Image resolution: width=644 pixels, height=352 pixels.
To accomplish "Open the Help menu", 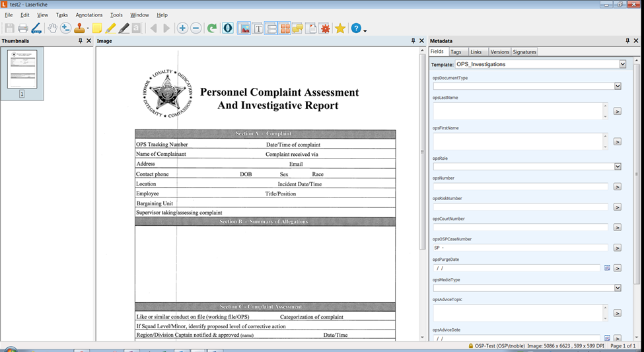I will click(162, 15).
